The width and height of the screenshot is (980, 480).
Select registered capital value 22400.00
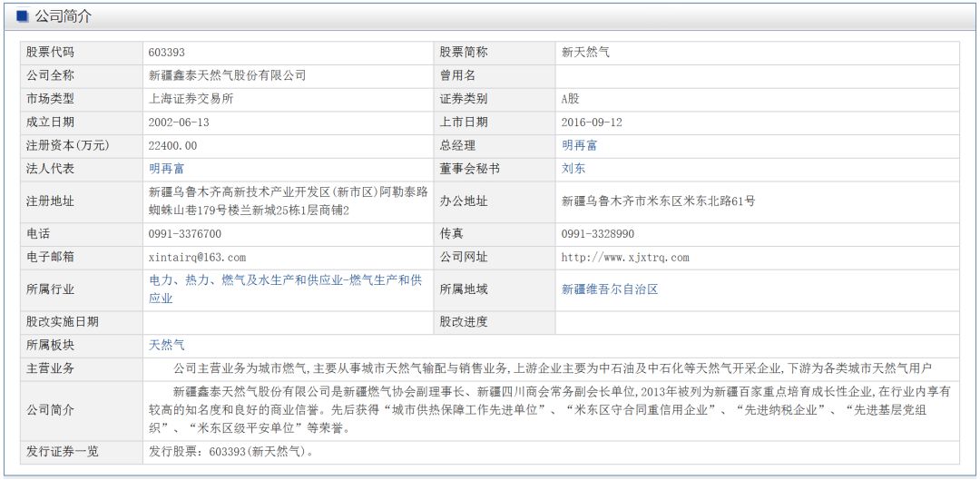[173, 145]
